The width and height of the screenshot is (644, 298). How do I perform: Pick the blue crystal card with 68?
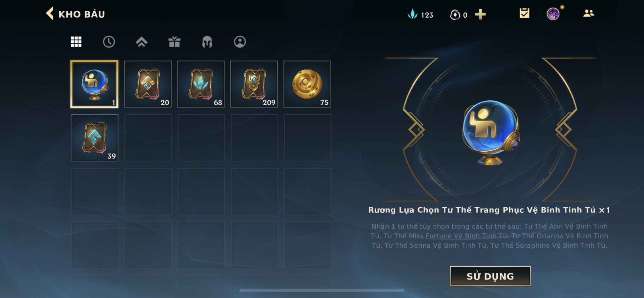201,84
